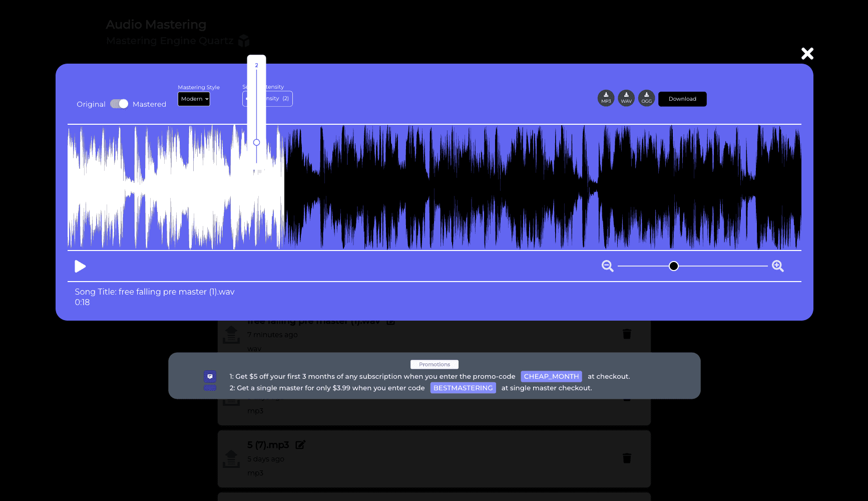Click the CHEAP_MONTH promo code
Viewport: 868px width, 501px height.
[551, 376]
